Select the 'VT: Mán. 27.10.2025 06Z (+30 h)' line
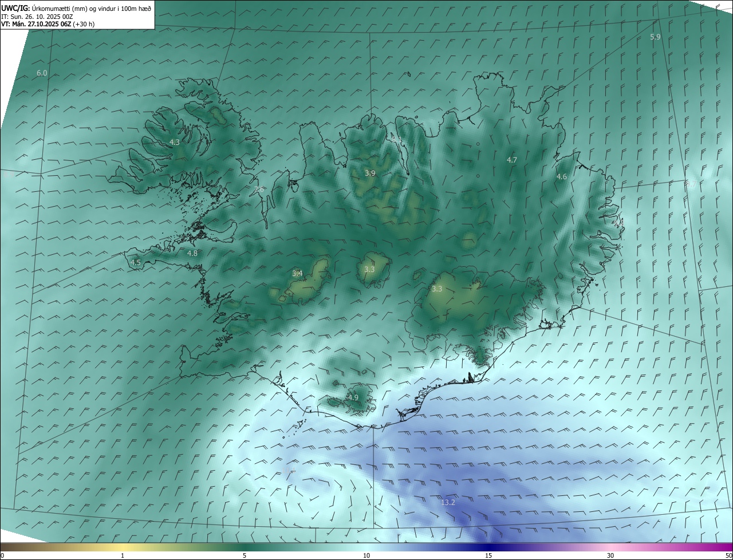Screen dimensions: 733x560 [48, 24]
